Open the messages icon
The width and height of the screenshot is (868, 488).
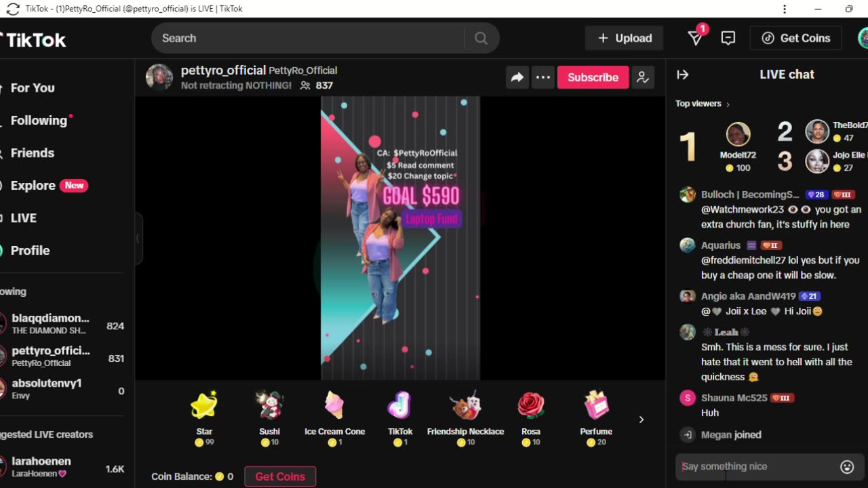728,39
